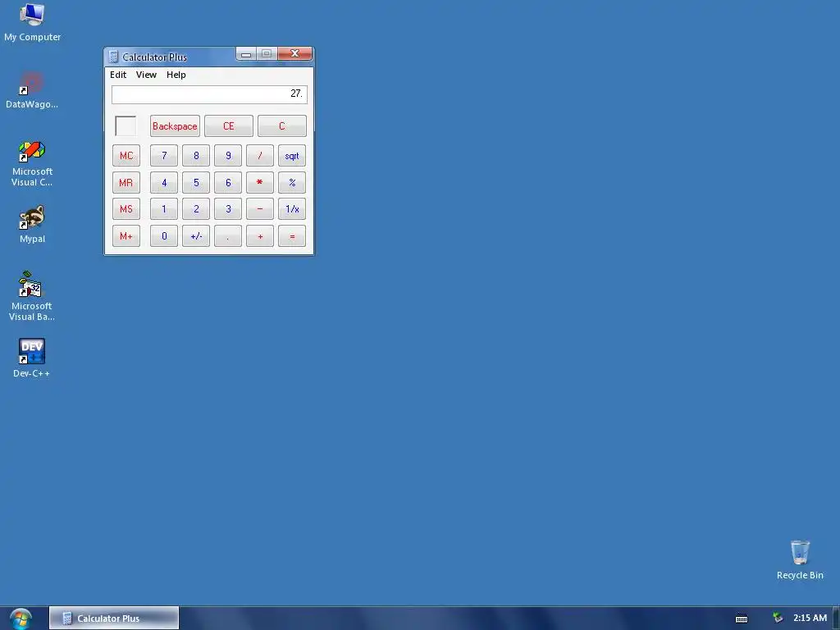Open the View menu
Screen dimensions: 840x630
tap(146, 75)
